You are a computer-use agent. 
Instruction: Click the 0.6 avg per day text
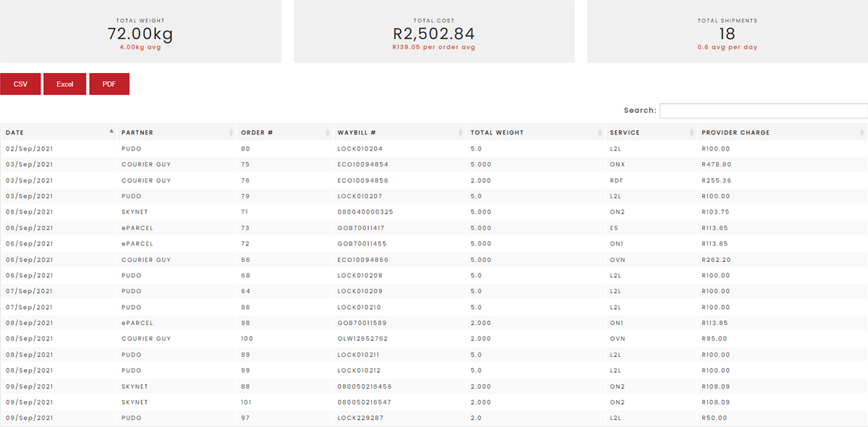(x=728, y=47)
